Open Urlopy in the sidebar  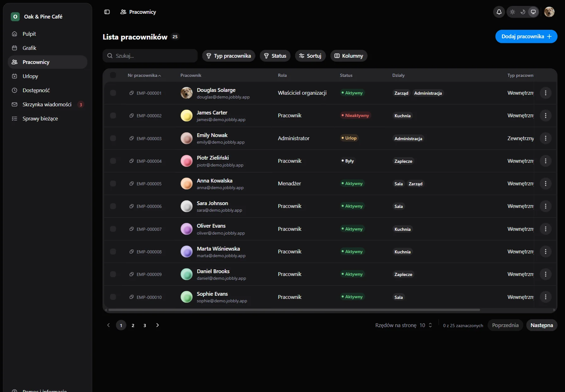[x=47, y=76]
